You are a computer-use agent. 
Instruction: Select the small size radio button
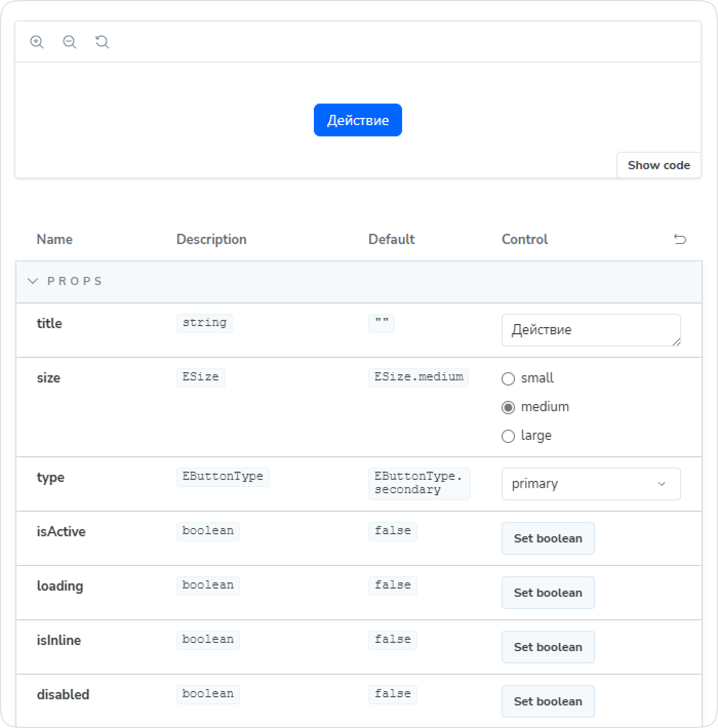[x=508, y=378]
